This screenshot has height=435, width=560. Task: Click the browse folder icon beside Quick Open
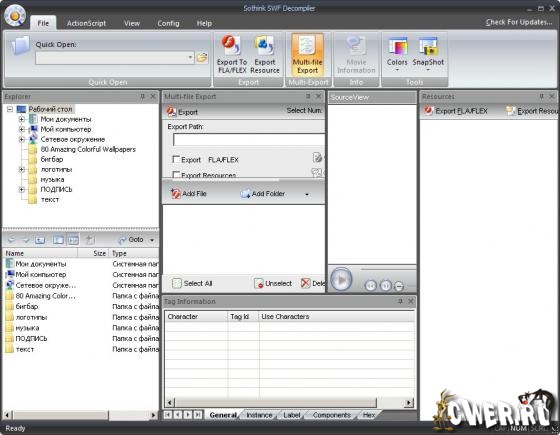tap(202, 58)
